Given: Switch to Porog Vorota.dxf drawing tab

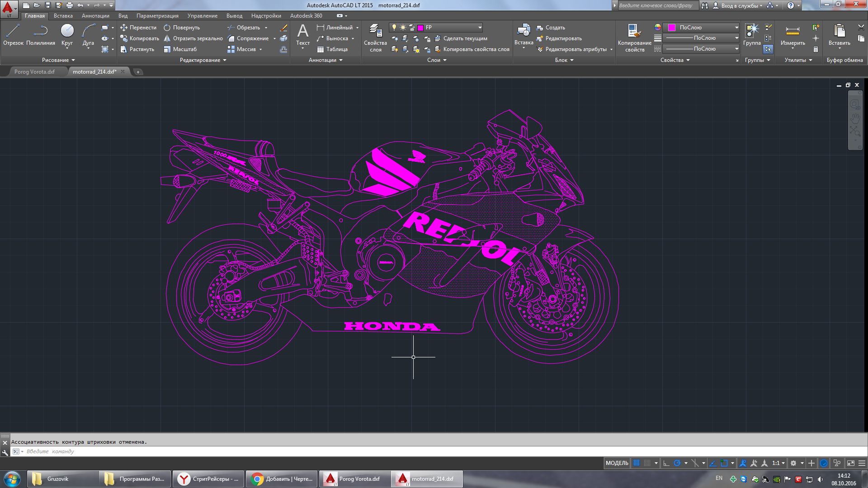Looking at the screenshot, I should click(x=34, y=72).
